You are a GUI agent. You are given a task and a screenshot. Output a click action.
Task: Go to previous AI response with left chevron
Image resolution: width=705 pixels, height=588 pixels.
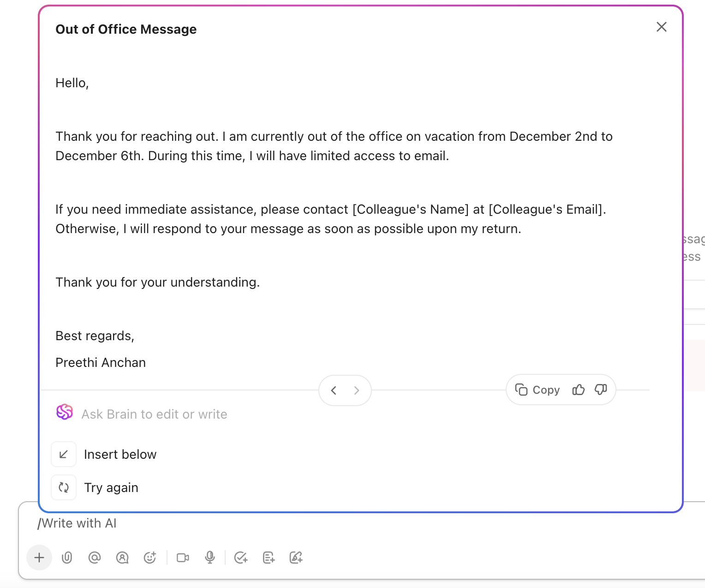click(334, 390)
